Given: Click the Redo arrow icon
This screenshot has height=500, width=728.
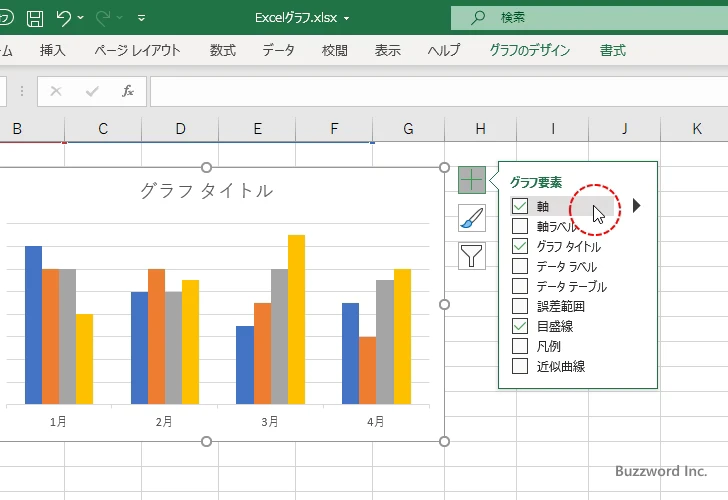Looking at the screenshot, I should coord(103,18).
